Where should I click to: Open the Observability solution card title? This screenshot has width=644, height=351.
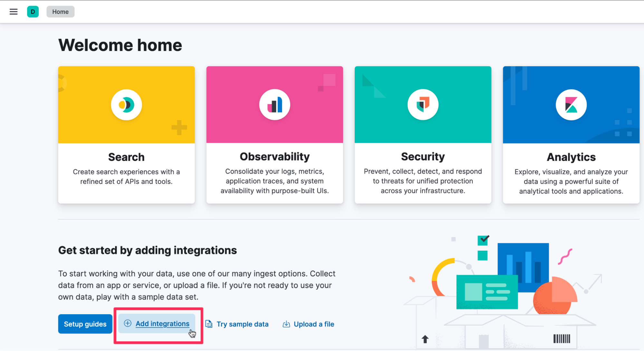[x=274, y=156]
